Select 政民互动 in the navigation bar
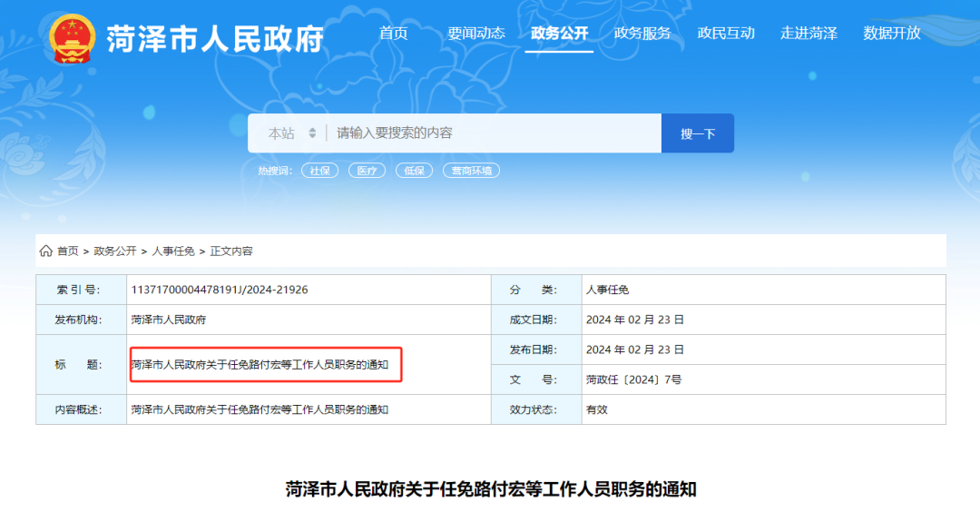980x532 pixels. (x=725, y=33)
